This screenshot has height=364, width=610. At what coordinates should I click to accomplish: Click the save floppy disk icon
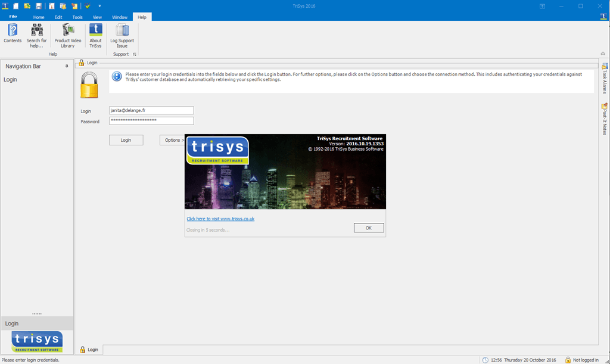39,6
